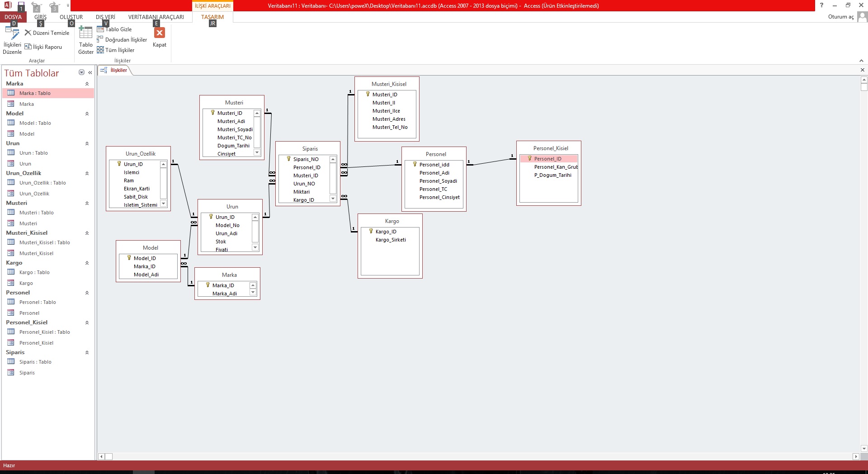Open the VERİTABANI ARAÇLARI ribbon tab
The image size is (868, 474).
coord(156,17)
